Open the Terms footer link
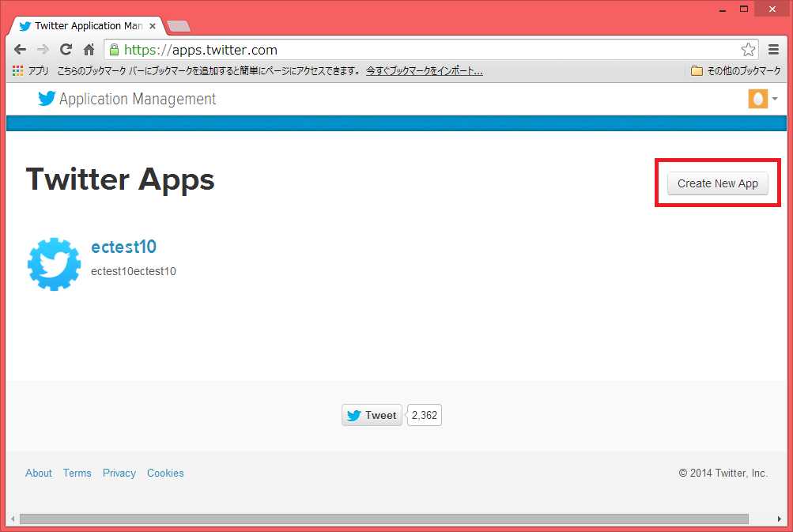 point(77,473)
